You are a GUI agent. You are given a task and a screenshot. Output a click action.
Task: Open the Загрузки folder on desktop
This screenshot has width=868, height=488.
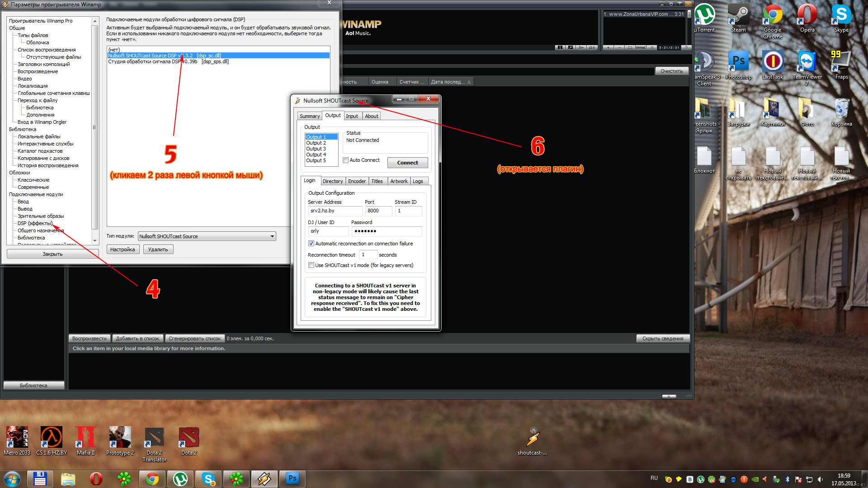coord(738,113)
